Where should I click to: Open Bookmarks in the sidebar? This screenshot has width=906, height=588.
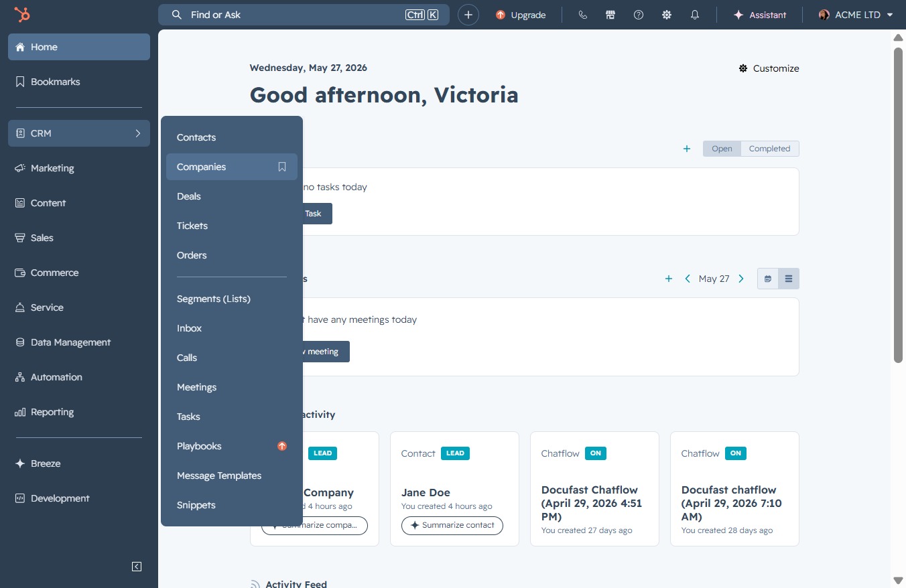pyautogui.click(x=79, y=82)
